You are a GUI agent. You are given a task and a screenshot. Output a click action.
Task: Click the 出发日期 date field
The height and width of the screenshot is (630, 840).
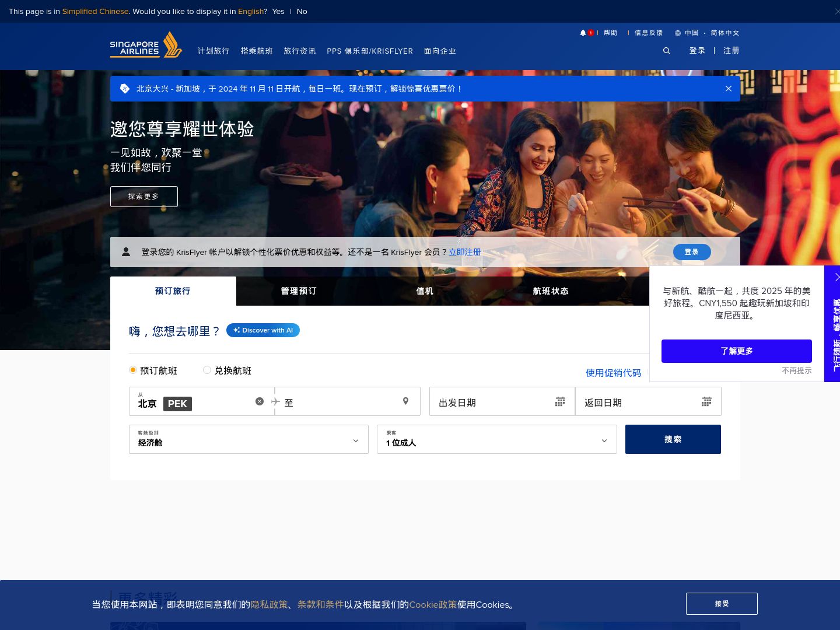502,401
